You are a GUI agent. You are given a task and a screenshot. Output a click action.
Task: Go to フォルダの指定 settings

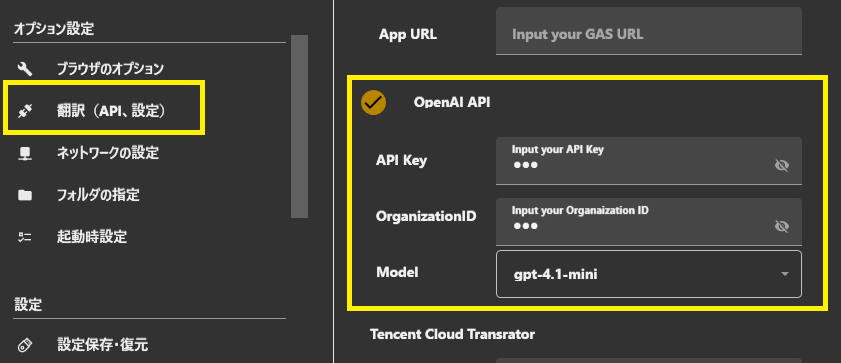(x=98, y=195)
